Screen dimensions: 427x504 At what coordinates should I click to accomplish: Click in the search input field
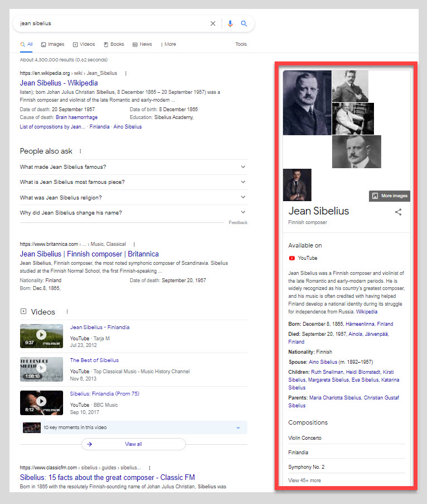tap(112, 23)
